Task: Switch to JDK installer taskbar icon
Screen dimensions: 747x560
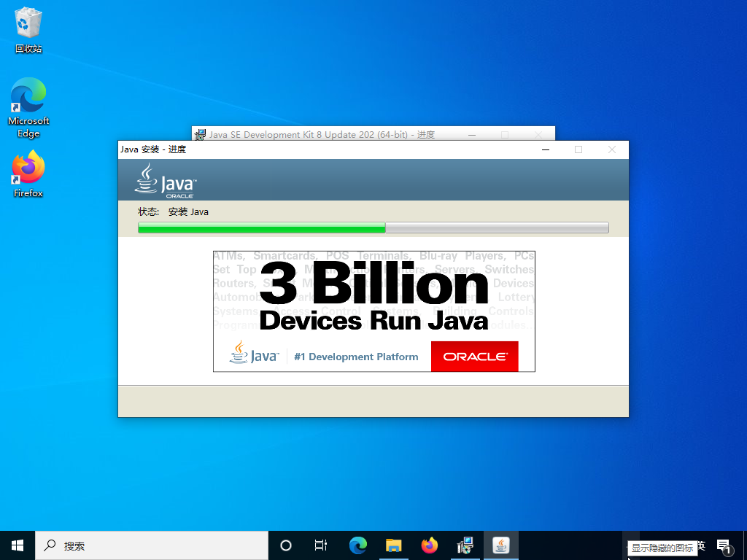Action: click(x=465, y=545)
